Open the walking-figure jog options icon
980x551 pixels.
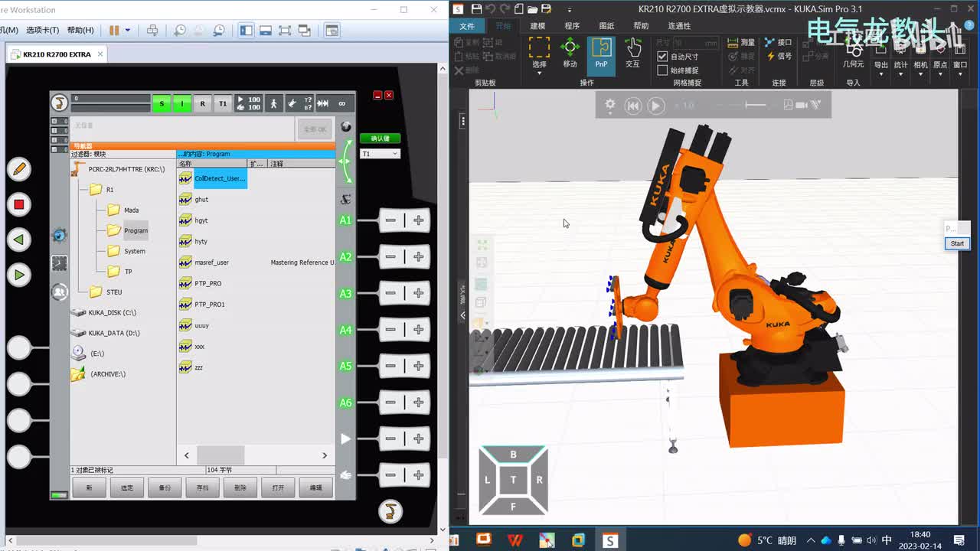pos(273,103)
